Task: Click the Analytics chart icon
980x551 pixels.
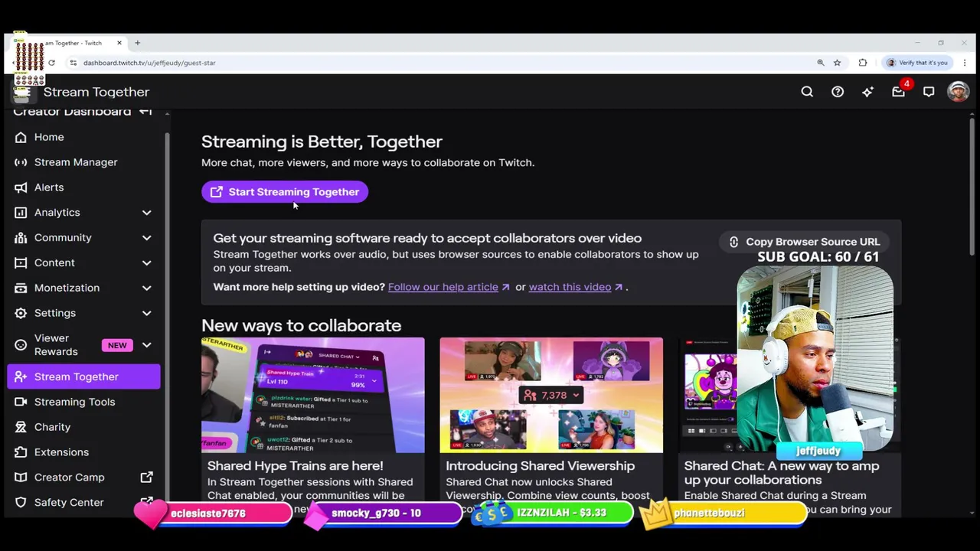Action: pos(21,213)
